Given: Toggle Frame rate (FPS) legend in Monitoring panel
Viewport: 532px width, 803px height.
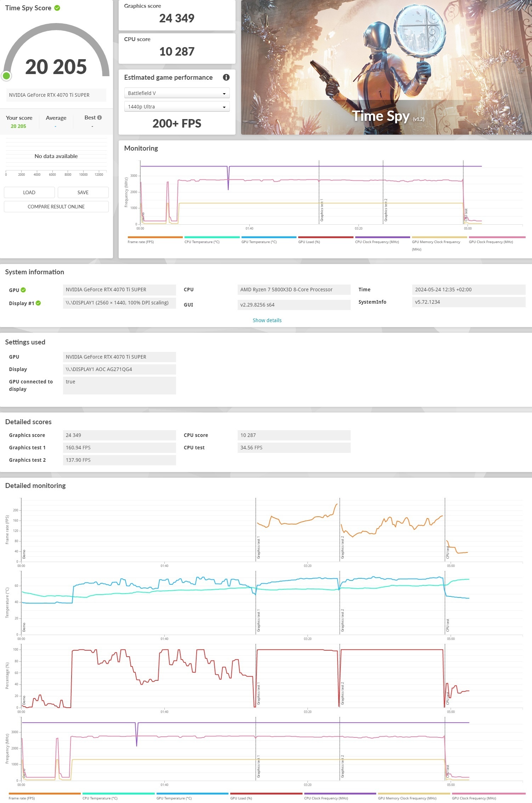Looking at the screenshot, I should (155, 240).
